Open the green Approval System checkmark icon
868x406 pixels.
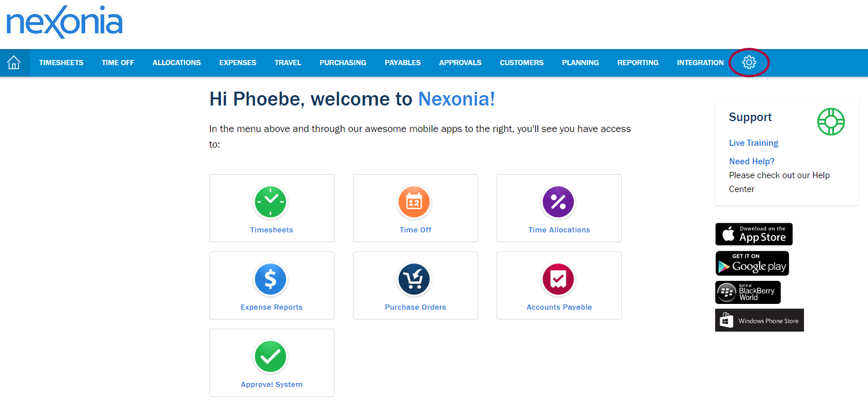[x=270, y=356]
